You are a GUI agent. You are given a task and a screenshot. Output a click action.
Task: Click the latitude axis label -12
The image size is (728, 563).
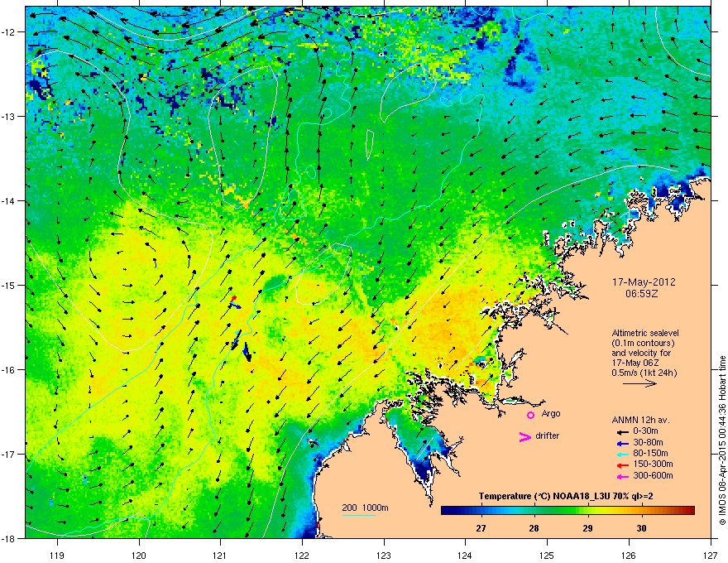pos(8,32)
